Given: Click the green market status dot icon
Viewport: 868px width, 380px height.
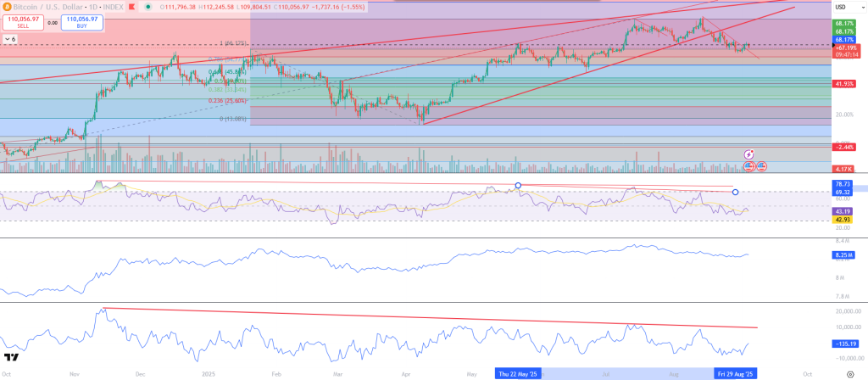Looking at the screenshot, I should point(147,8).
